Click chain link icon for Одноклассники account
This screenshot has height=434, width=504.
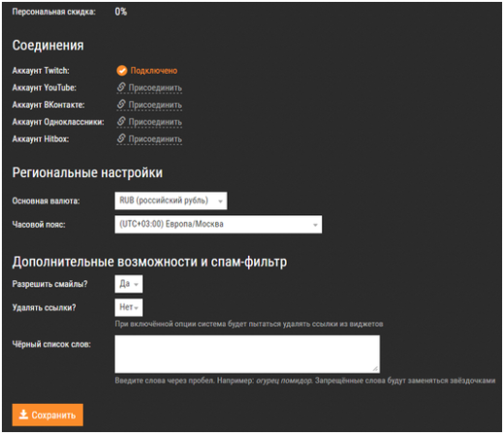point(121,121)
